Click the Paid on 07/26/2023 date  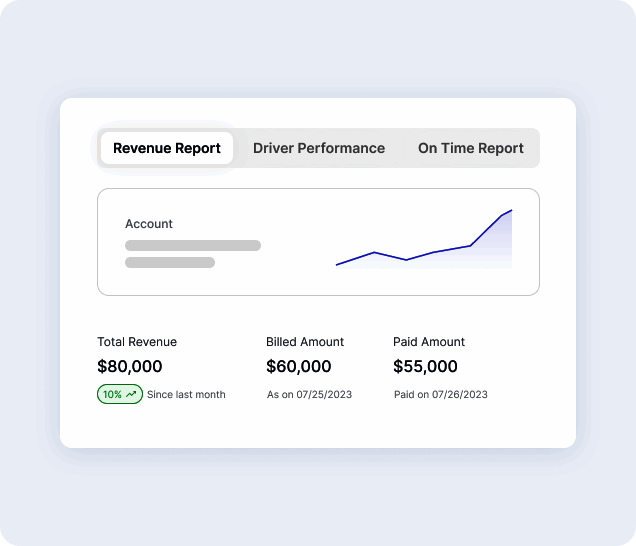click(440, 395)
